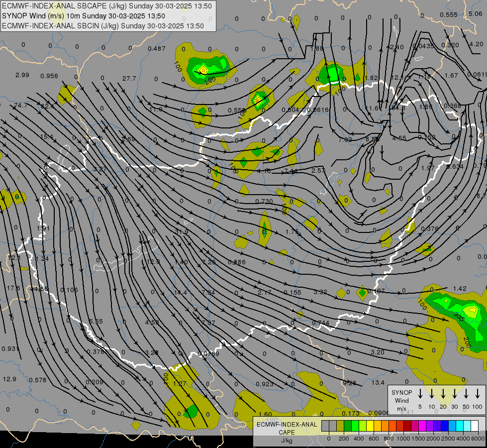Click the ECMWF-INDEX-ANAL label in the bottom legend
Image resolution: width=487 pixels, height=448 pixels.
tap(287, 425)
